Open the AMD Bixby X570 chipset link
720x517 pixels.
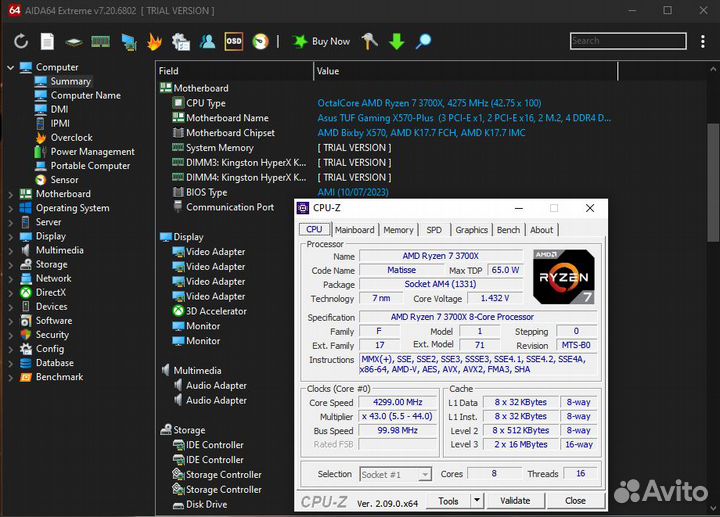[x=421, y=133]
